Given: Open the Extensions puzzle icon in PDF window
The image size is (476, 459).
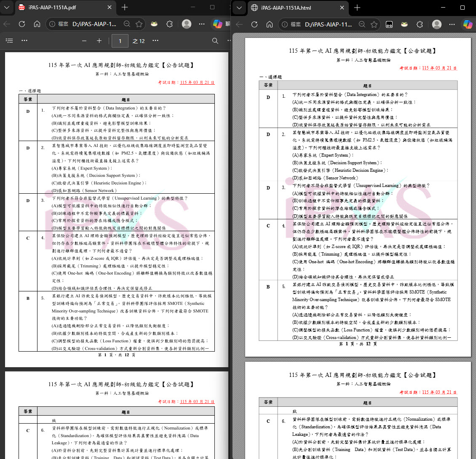Looking at the screenshot, I should 169,24.
